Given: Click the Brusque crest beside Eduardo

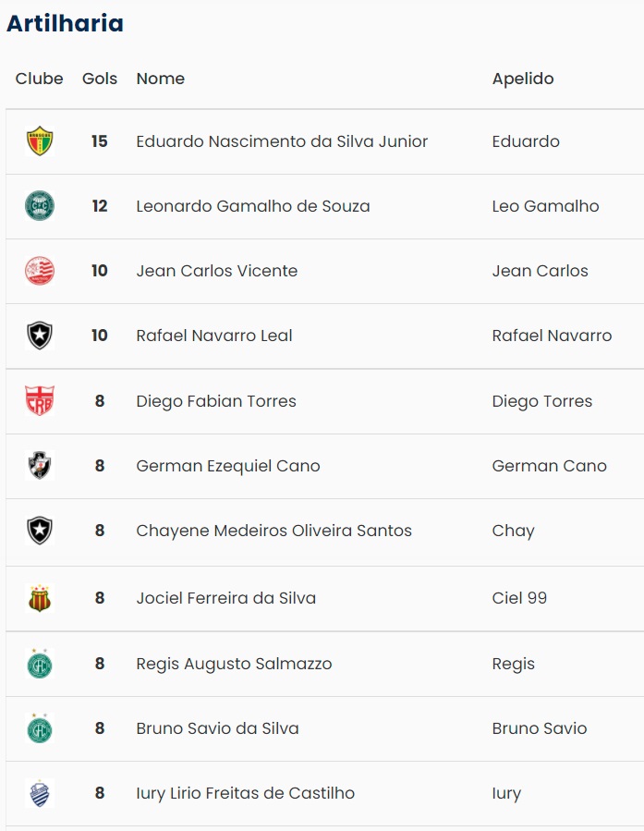Looking at the screenshot, I should (x=40, y=141).
